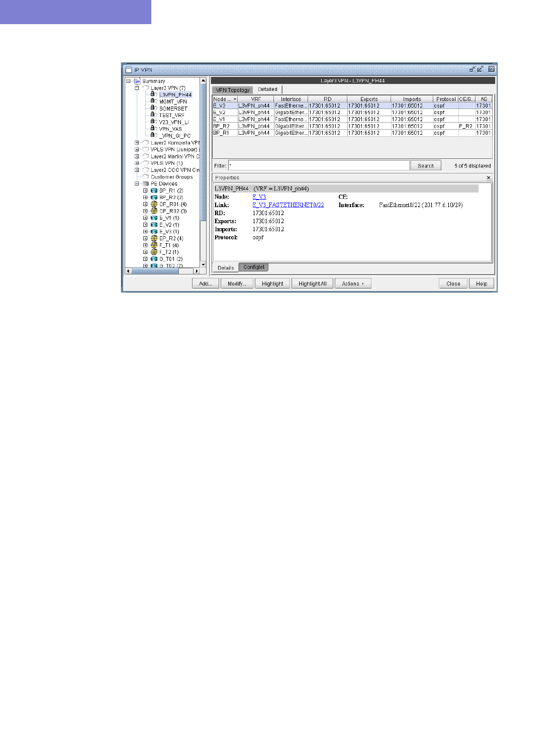Image resolution: width=560 pixels, height=748 pixels.
Task: Click tree horizontal scrollbar right arrow
Action: pos(197,271)
